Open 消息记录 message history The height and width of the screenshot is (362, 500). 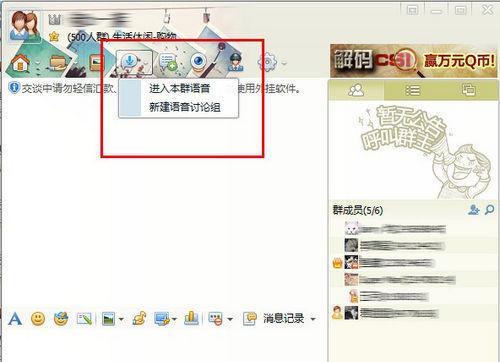tap(283, 319)
